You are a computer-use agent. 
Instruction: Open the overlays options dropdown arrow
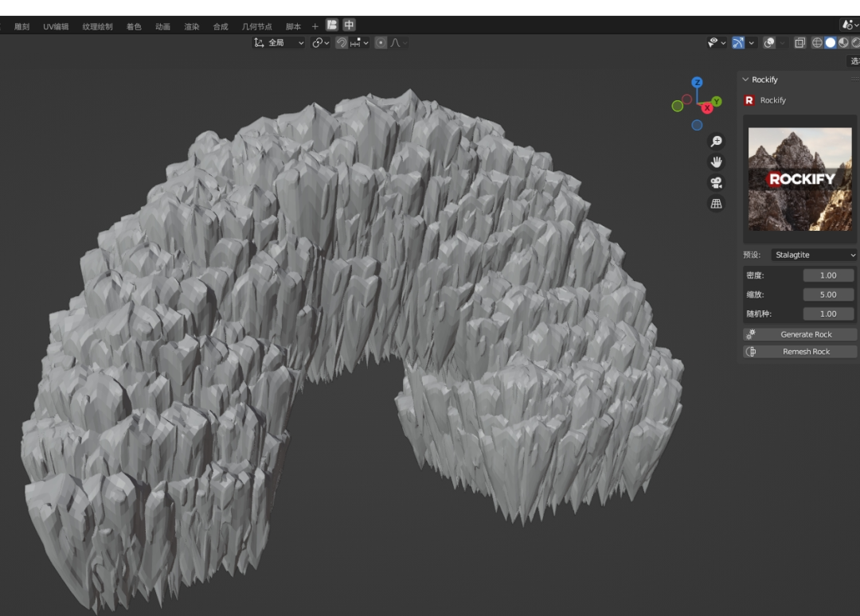(x=783, y=43)
